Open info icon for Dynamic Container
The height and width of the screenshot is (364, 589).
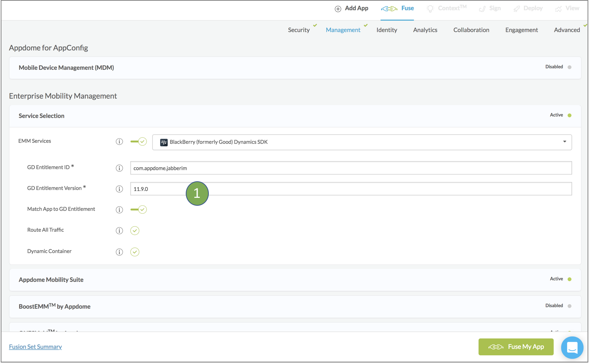(x=119, y=252)
